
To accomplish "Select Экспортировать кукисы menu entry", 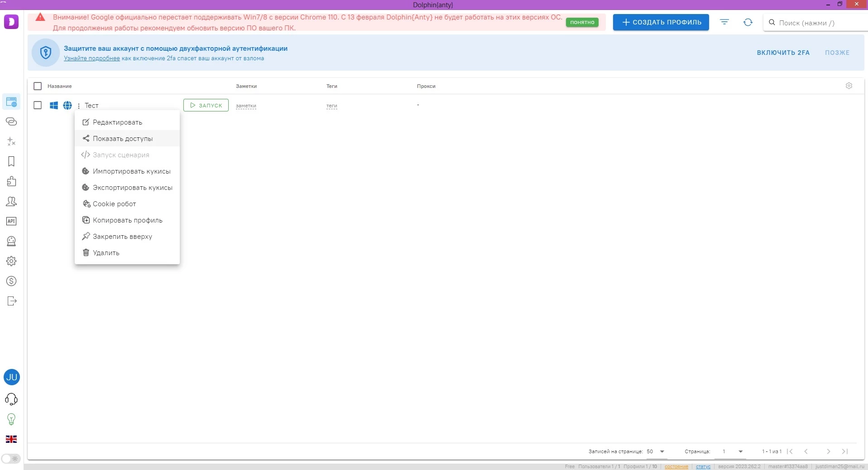I will (127, 188).
